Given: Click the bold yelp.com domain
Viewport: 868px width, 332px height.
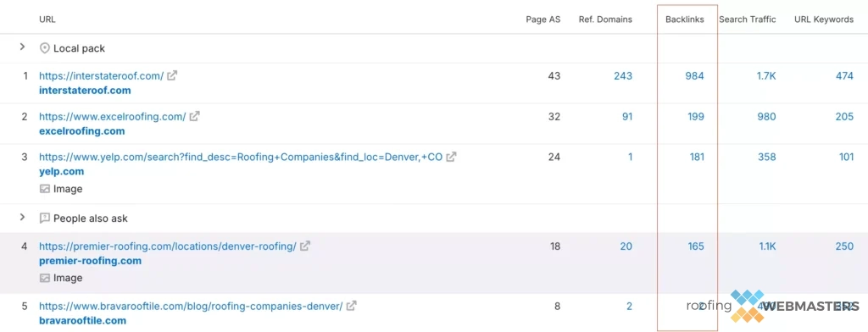Looking at the screenshot, I should coord(61,172).
